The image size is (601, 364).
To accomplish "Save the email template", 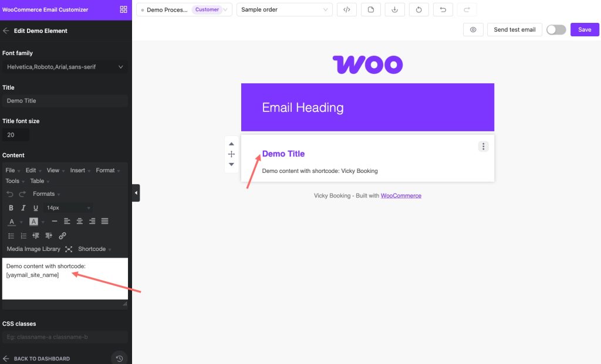I will pyautogui.click(x=585, y=29).
